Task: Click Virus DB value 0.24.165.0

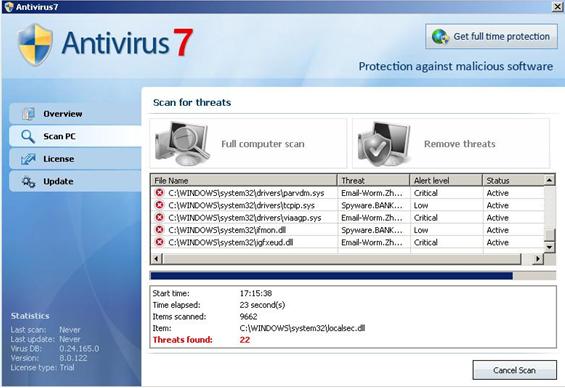Action: (79, 348)
